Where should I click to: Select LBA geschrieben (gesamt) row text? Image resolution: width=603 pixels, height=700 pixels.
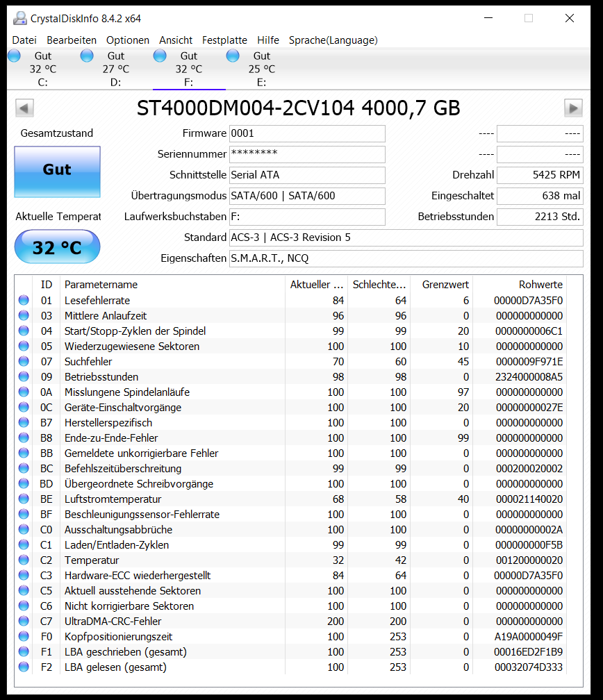tap(126, 652)
